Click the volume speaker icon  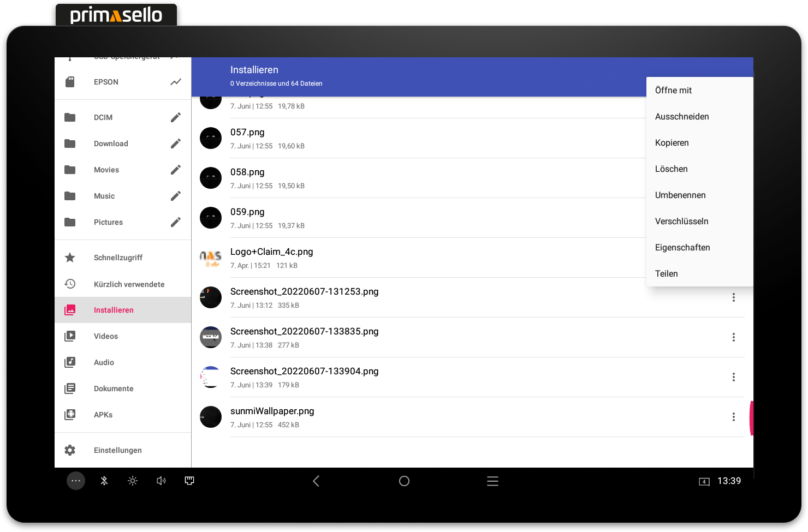[x=161, y=481]
